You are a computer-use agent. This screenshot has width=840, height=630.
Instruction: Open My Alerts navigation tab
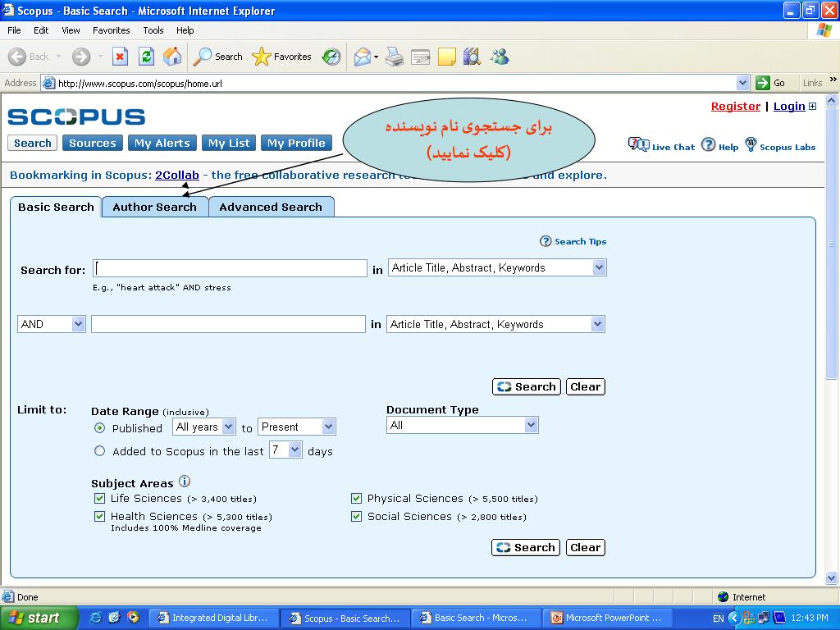click(x=162, y=143)
